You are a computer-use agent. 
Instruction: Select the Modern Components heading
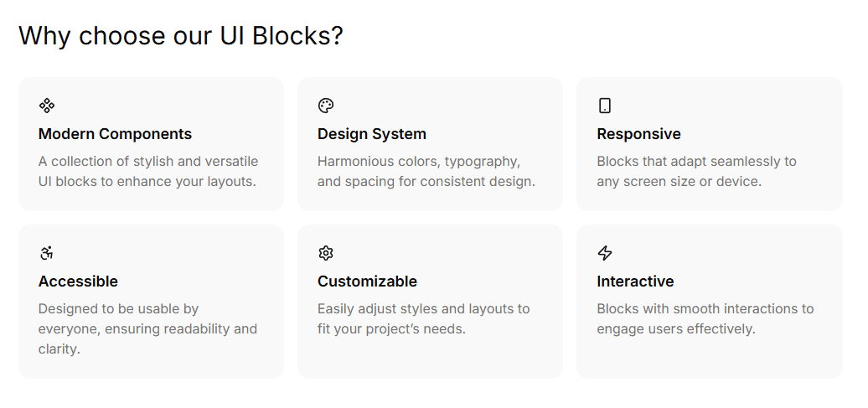coord(115,134)
